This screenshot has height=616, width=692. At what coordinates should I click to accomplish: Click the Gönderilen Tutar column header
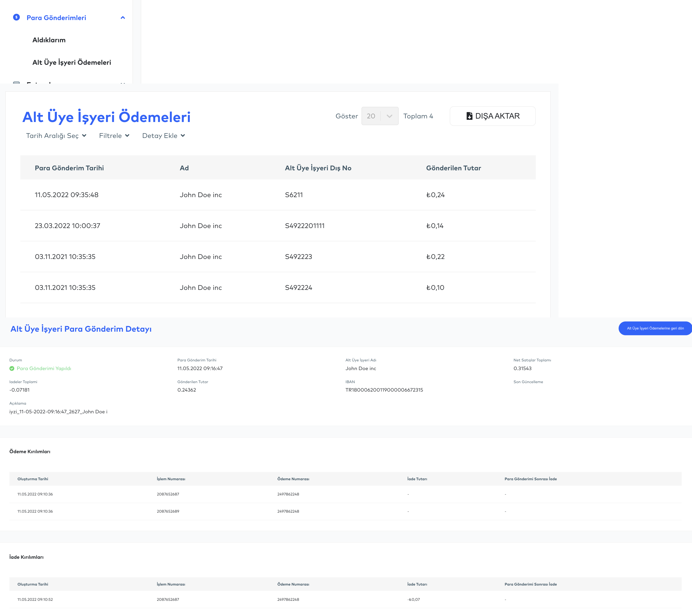coord(453,168)
